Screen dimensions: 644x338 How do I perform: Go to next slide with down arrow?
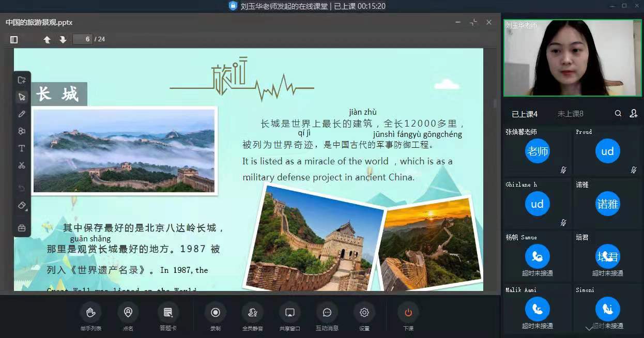(x=63, y=39)
